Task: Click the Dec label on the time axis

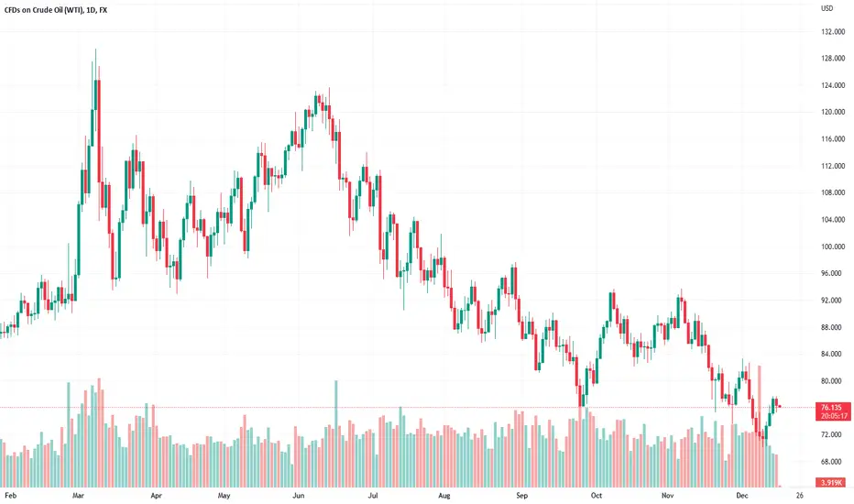Action: [742, 495]
